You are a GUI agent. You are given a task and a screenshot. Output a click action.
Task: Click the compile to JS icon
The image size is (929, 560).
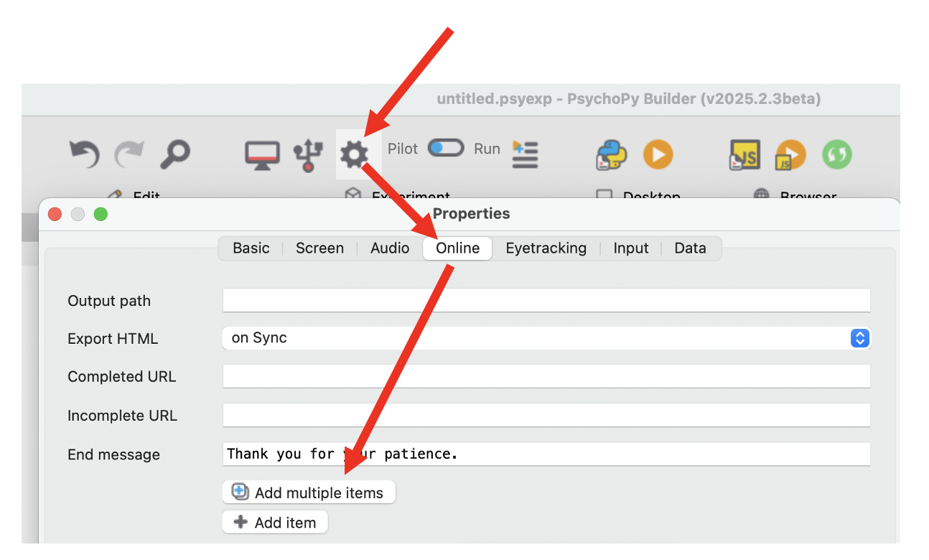(744, 154)
